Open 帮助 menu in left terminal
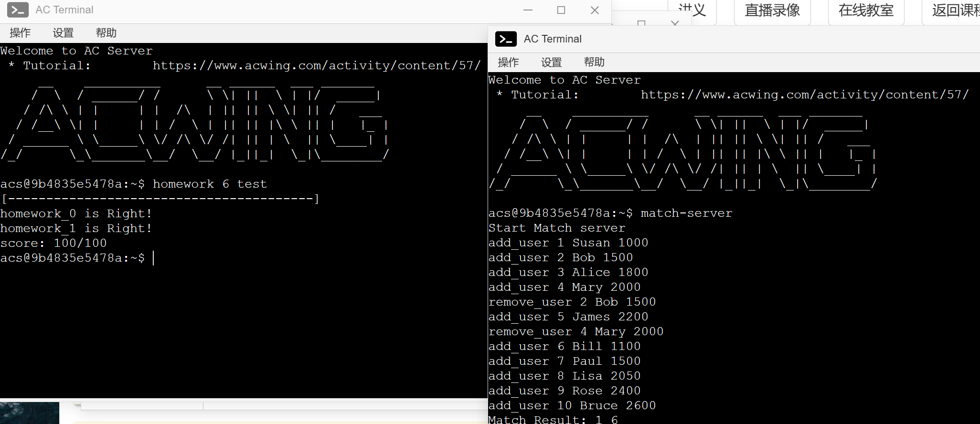This screenshot has width=980, height=424. pos(106,33)
